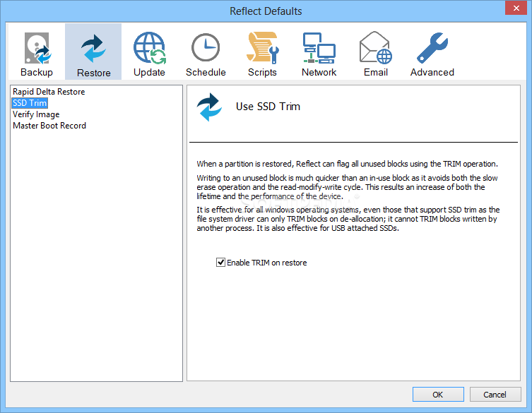This screenshot has height=413, width=532.
Task: Open the Advanced wrench category
Action: coord(432,52)
